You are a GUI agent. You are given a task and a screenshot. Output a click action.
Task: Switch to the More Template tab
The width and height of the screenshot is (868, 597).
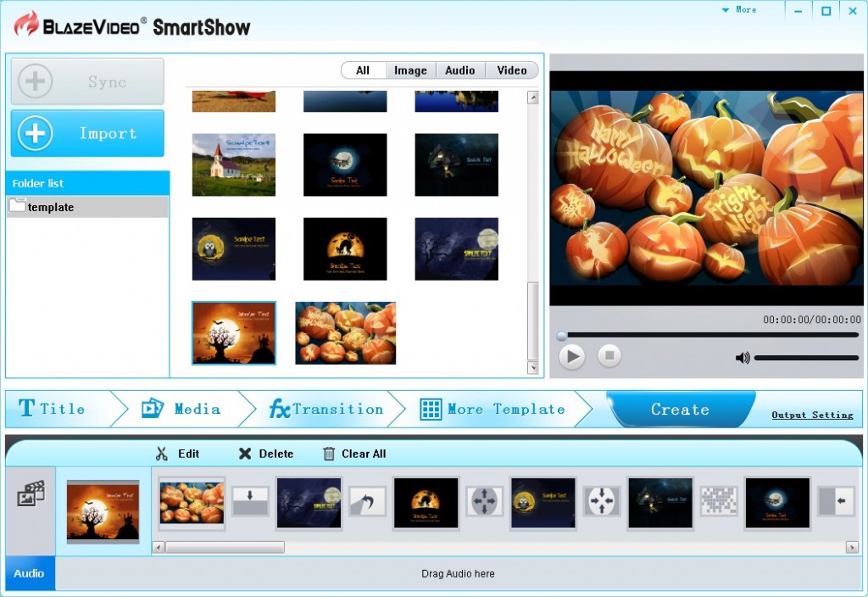493,409
